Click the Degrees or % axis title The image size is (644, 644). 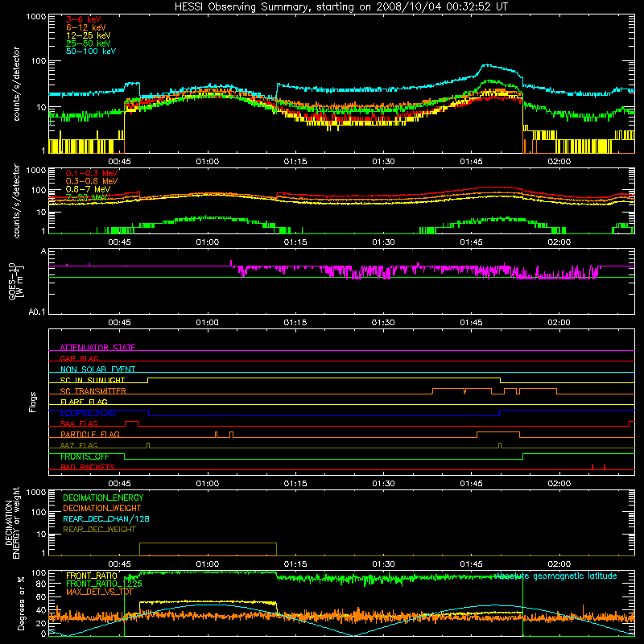click(x=21, y=603)
